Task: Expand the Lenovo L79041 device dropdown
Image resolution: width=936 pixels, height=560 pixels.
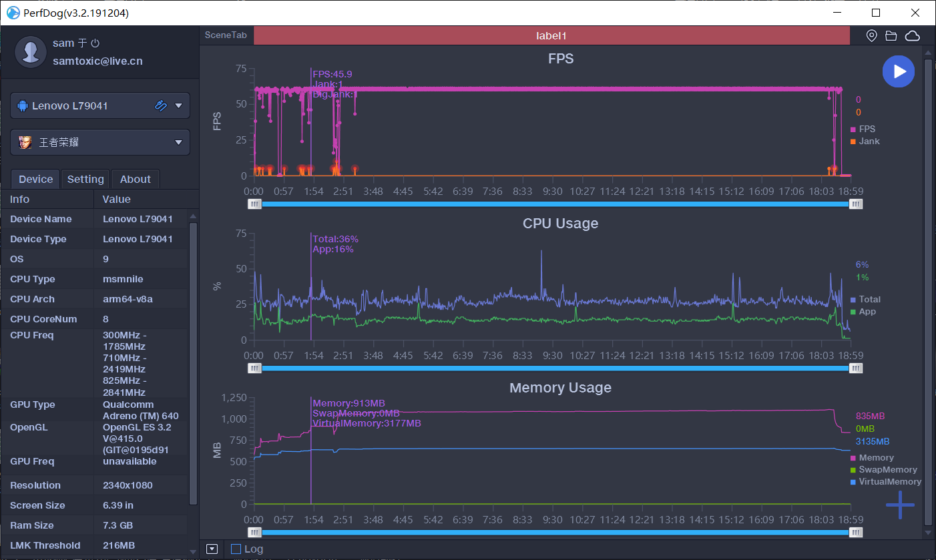Action: coord(178,105)
